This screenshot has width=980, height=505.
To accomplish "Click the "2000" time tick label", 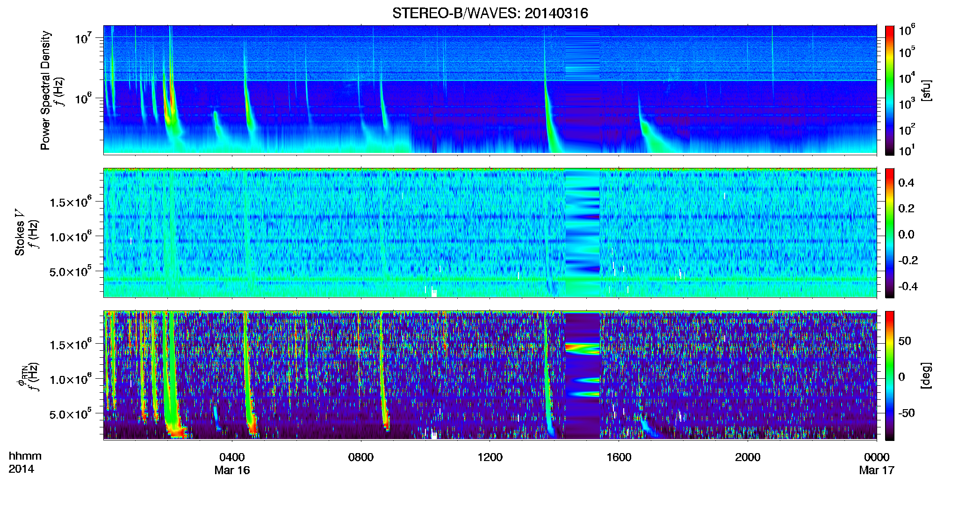I will click(748, 457).
